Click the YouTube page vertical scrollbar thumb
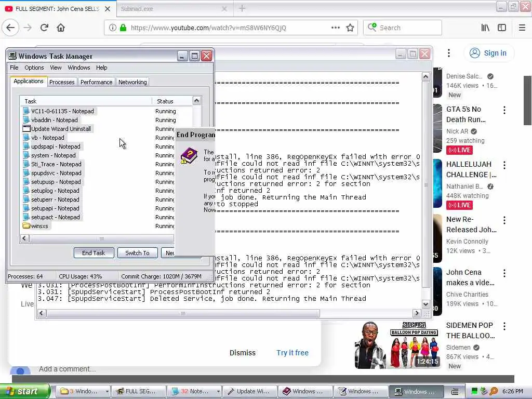This screenshot has height=399, width=532. click(x=528, y=100)
